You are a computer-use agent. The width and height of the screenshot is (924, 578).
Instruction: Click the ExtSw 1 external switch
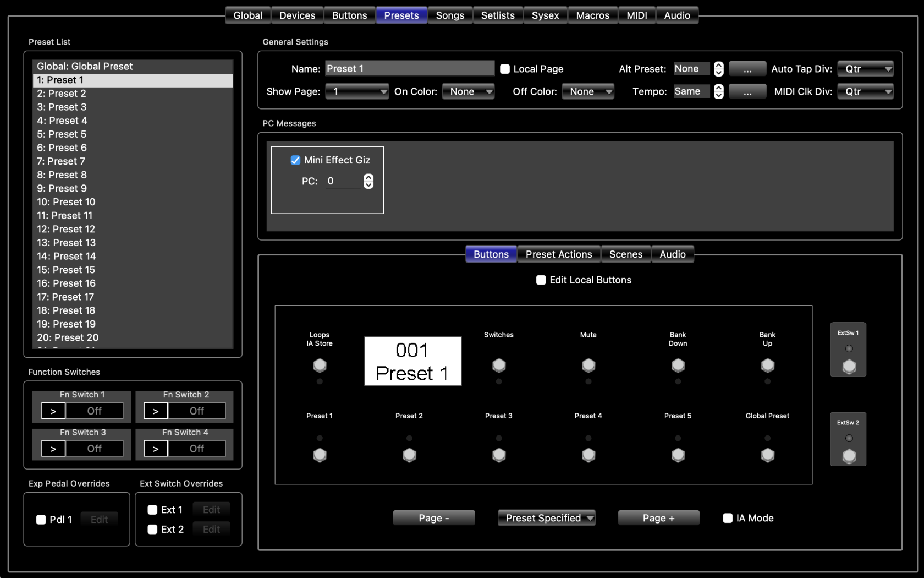(849, 367)
